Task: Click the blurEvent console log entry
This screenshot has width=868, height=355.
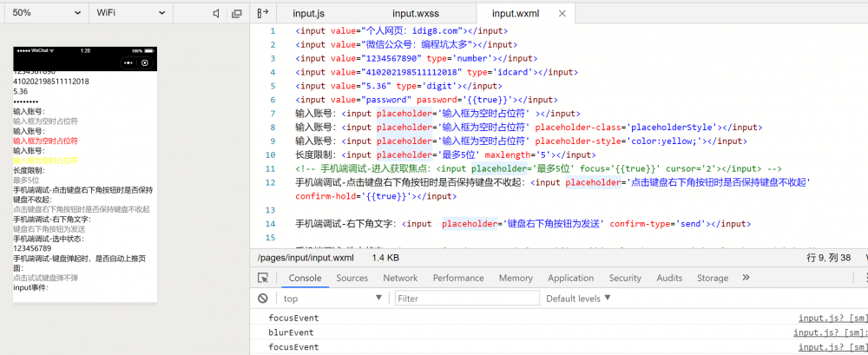Action: pos(291,332)
